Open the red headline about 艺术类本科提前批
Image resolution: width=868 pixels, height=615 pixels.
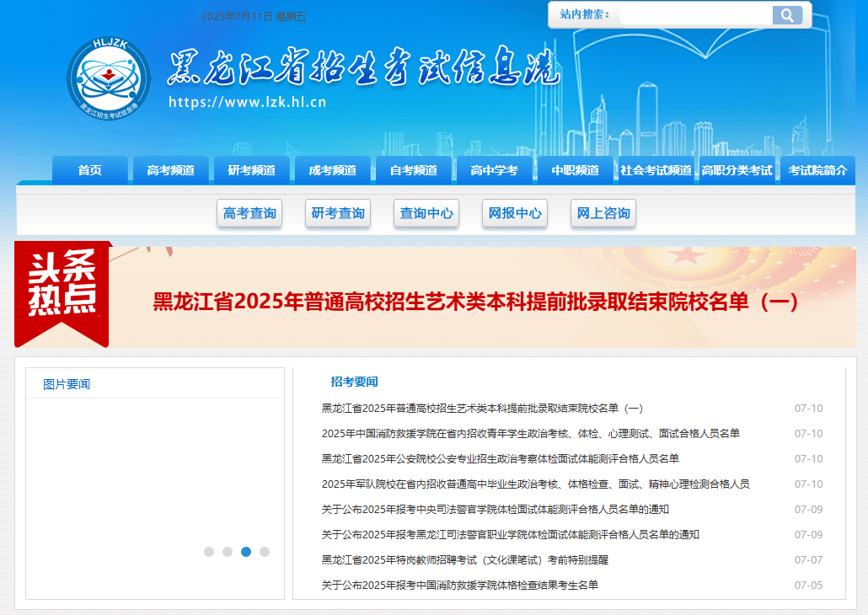[x=475, y=302]
